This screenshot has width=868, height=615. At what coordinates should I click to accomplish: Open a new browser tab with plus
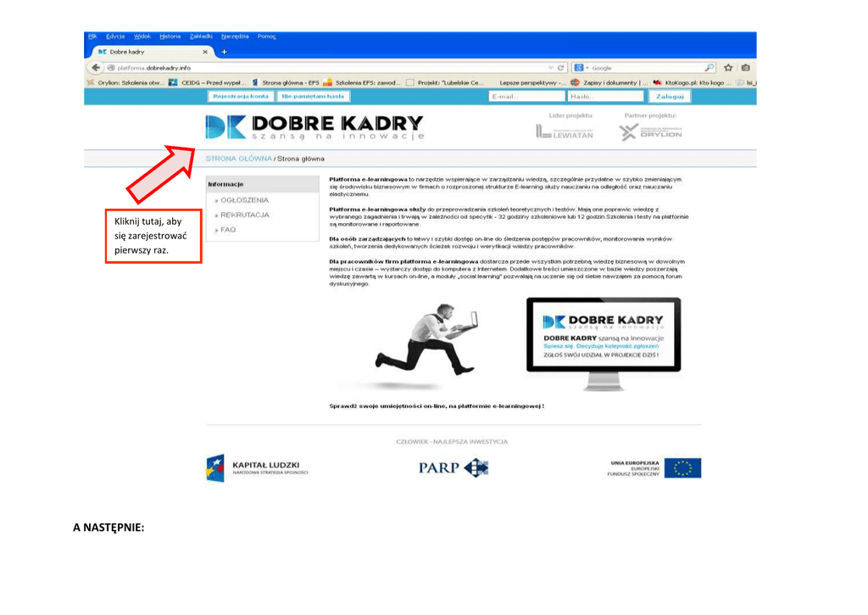225,52
